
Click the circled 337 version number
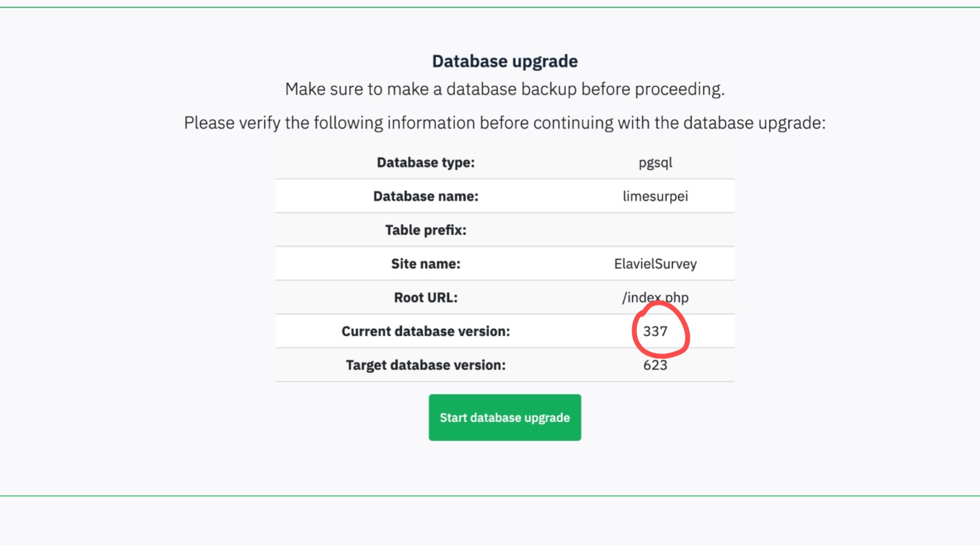[655, 331]
